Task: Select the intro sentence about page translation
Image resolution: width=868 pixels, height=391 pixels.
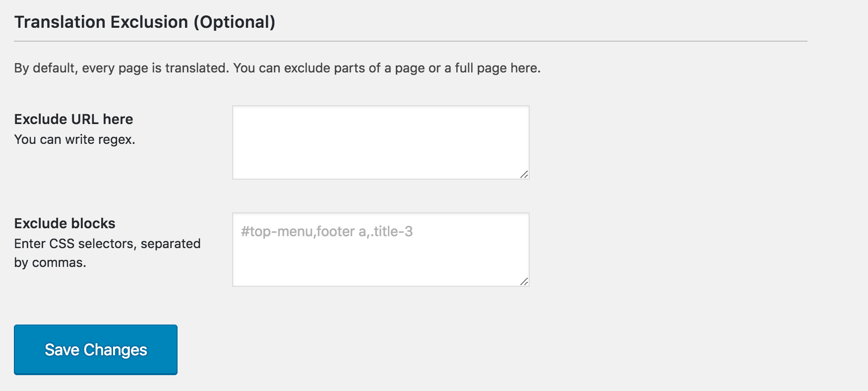Action: pyautogui.click(x=277, y=68)
